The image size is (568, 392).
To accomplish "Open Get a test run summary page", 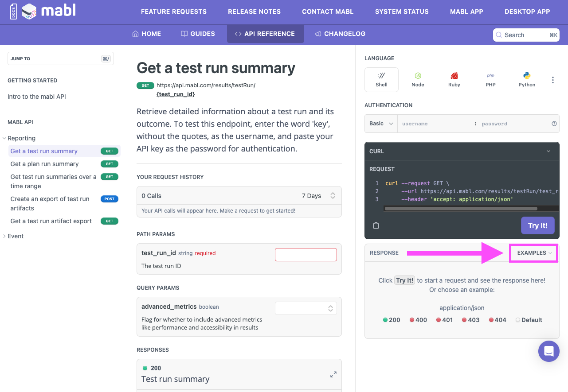I will point(64,151).
